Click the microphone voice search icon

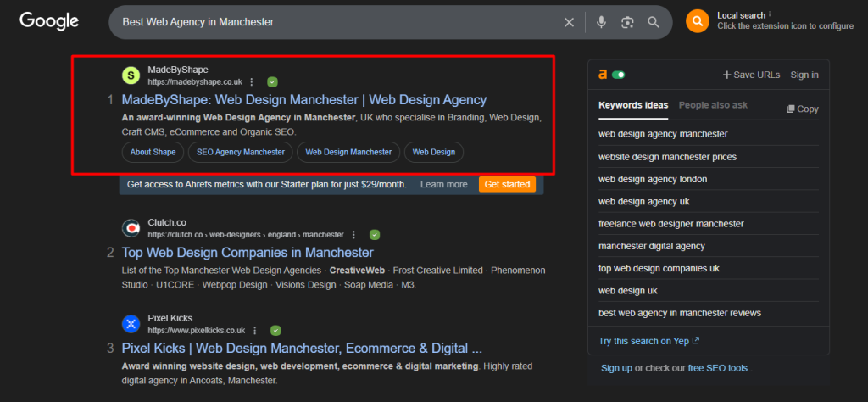[x=601, y=22]
